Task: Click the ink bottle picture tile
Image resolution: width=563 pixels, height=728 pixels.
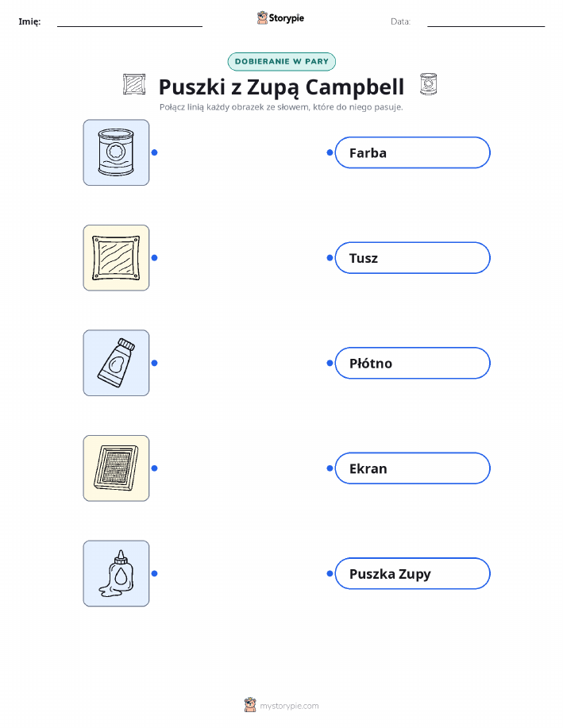Action: pyautogui.click(x=116, y=573)
